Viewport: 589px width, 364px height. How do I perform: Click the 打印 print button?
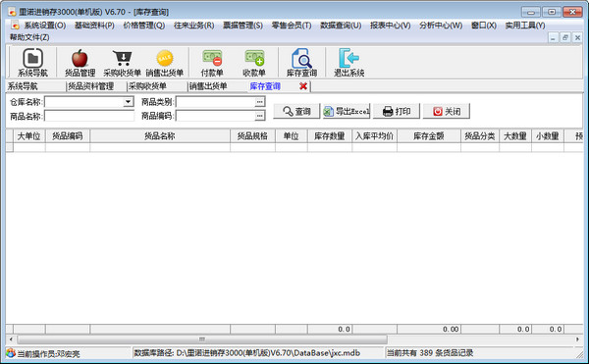[x=397, y=111]
